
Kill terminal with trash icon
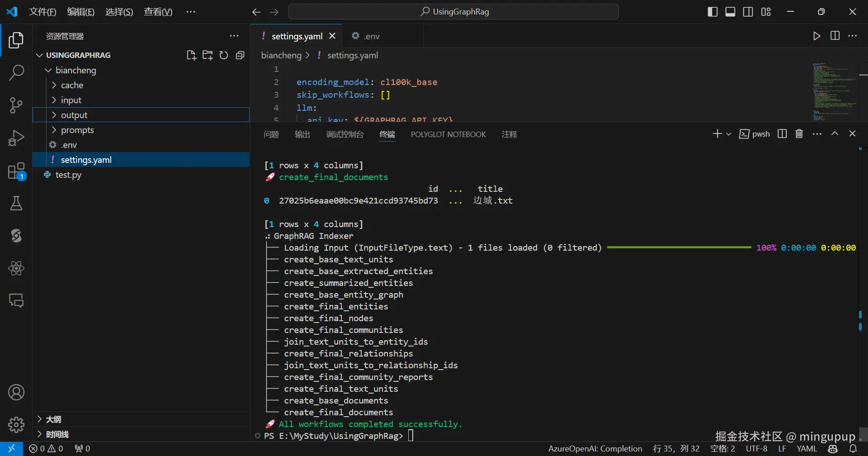coord(799,134)
